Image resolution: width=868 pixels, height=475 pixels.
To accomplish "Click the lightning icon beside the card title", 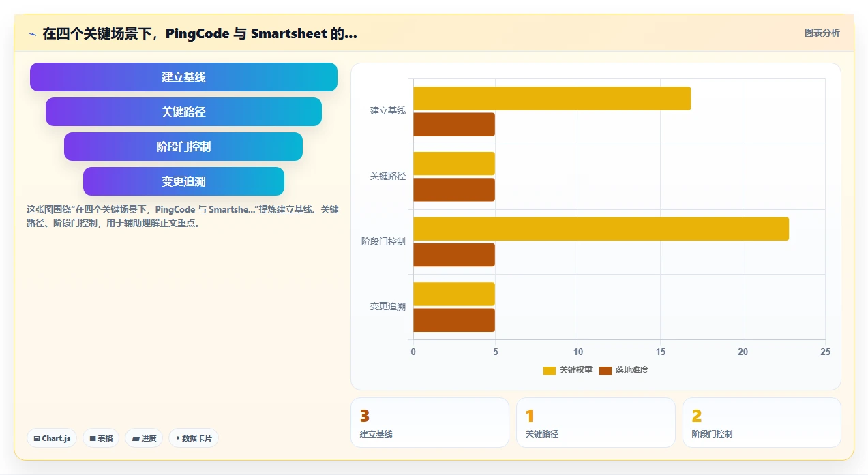I will 33,33.
